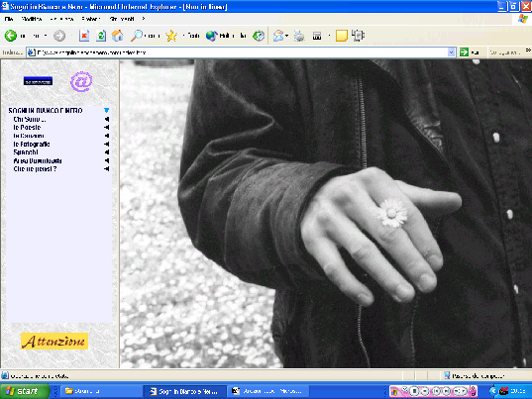Click the status bar page icon
532x399 pixels.
pos(5,375)
